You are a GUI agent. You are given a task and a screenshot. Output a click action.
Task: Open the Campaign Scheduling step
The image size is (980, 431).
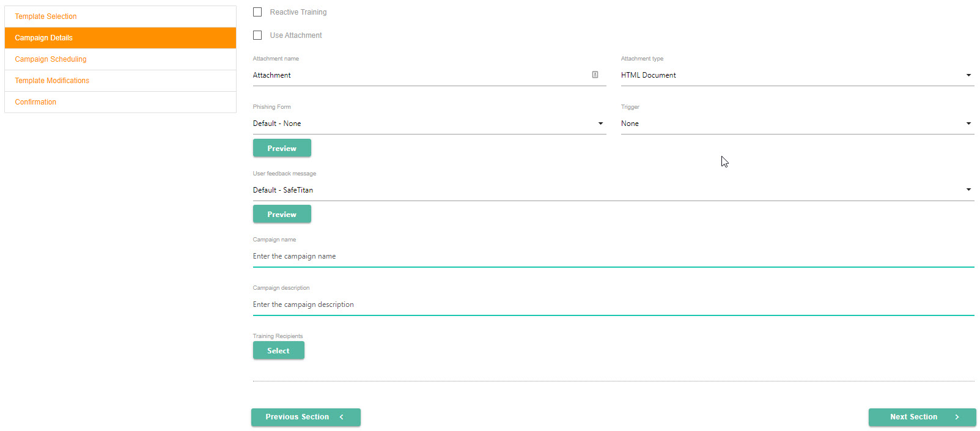(120, 59)
